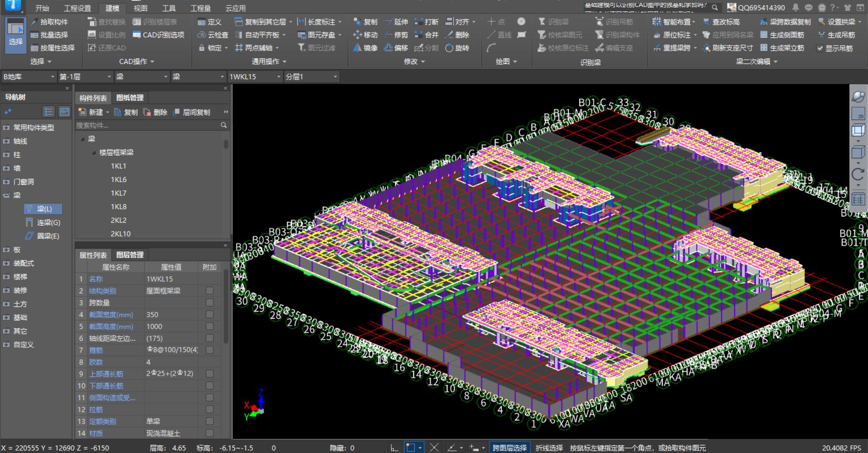Image resolution: width=868 pixels, height=453 pixels.
Task: Click the search magnifier in component search
Action: (224, 125)
